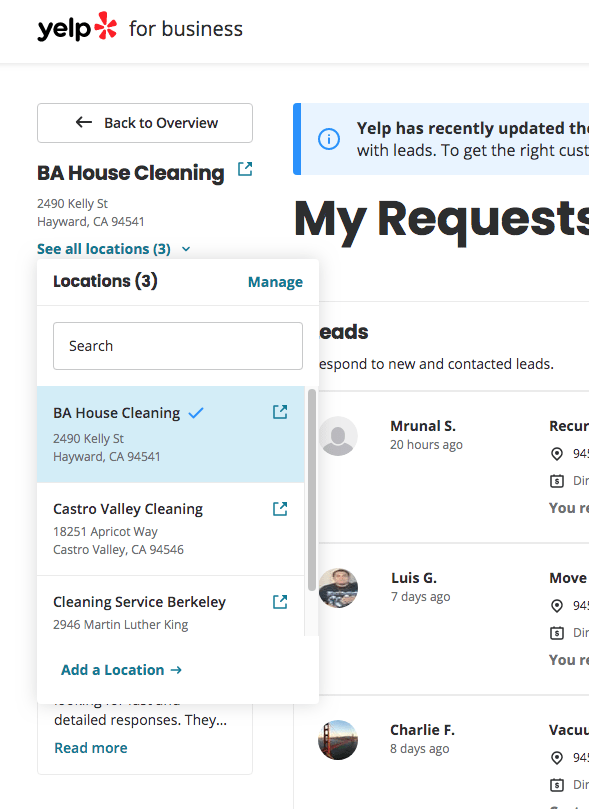Open the Manage locations link
Viewport: 589px width, 809px height.
(275, 282)
